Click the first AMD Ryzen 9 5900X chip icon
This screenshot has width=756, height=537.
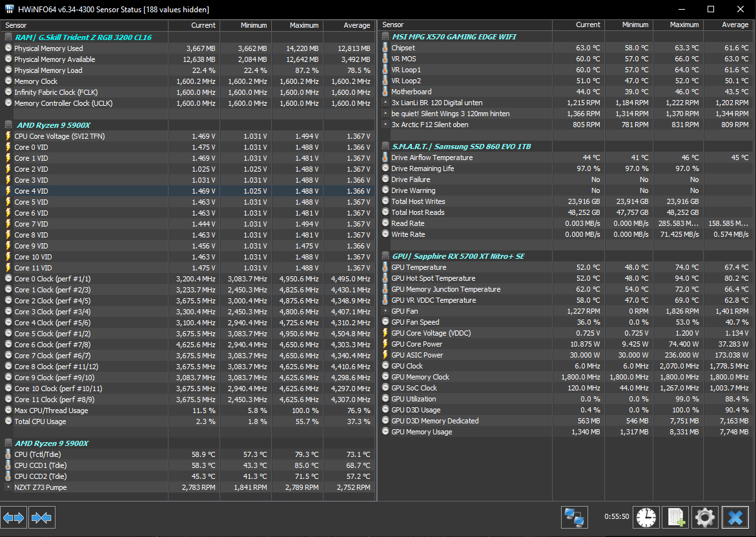[x=8, y=125]
